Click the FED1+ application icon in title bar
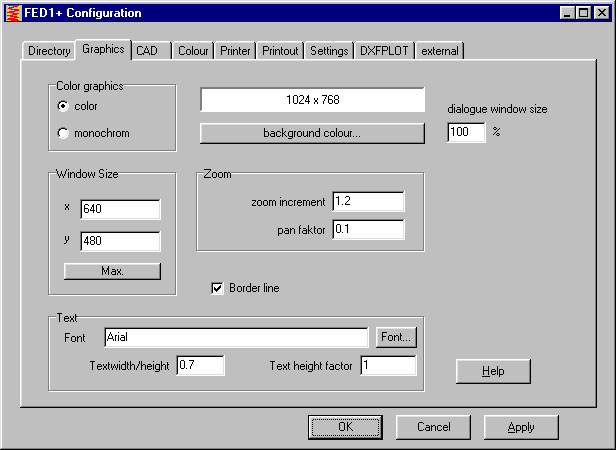This screenshot has width=616, height=450. tap(12, 13)
